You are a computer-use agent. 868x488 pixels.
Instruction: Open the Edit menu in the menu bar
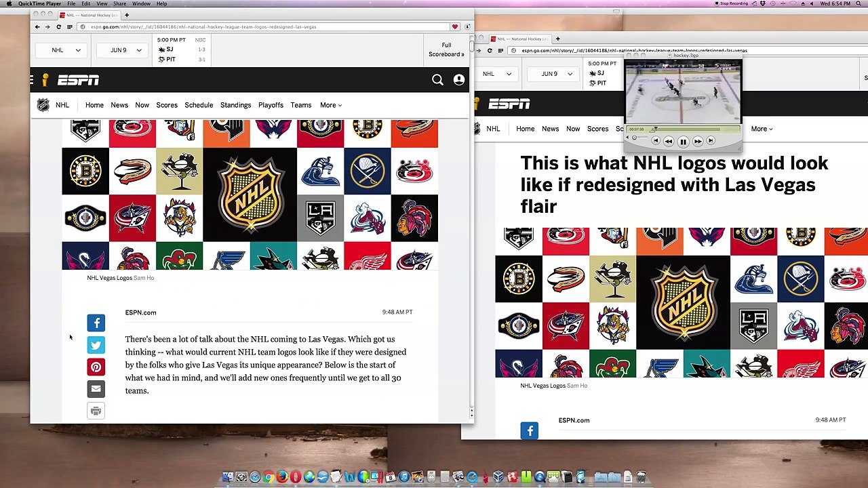(x=86, y=3)
